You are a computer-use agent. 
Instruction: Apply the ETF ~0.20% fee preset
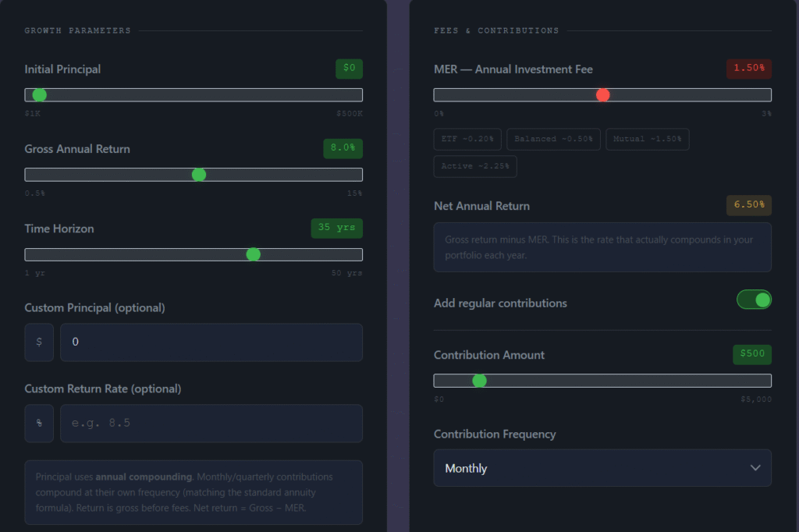467,139
